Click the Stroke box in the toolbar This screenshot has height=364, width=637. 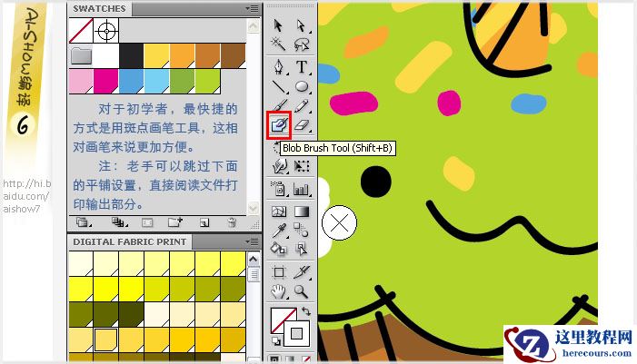pyautogui.click(x=296, y=333)
